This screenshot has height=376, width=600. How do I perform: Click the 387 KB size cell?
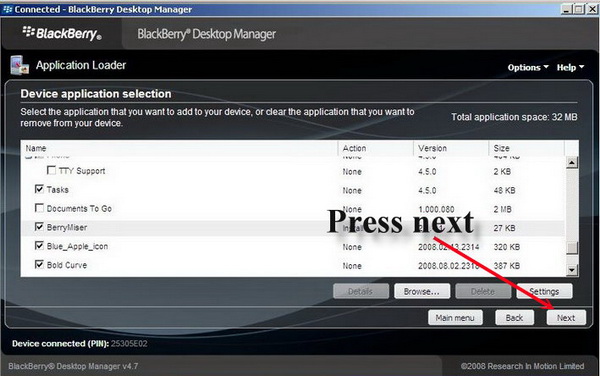click(507, 266)
